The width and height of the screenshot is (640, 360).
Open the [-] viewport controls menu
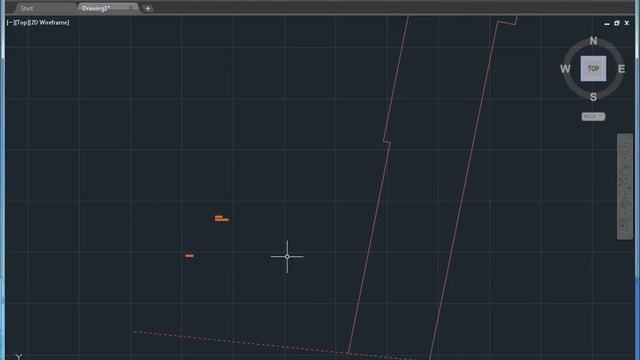[x=10, y=22]
